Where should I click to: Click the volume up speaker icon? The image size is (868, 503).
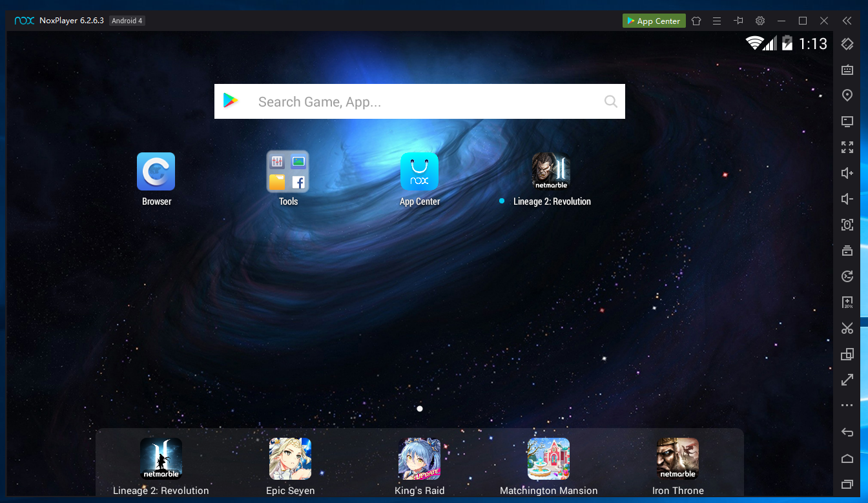click(x=847, y=173)
